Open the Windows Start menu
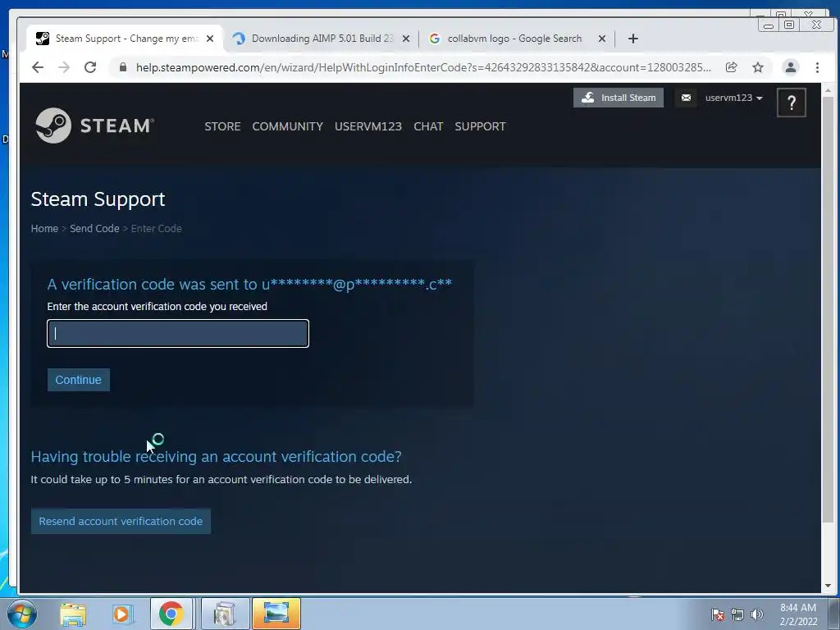This screenshot has width=840, height=630. click(x=22, y=614)
